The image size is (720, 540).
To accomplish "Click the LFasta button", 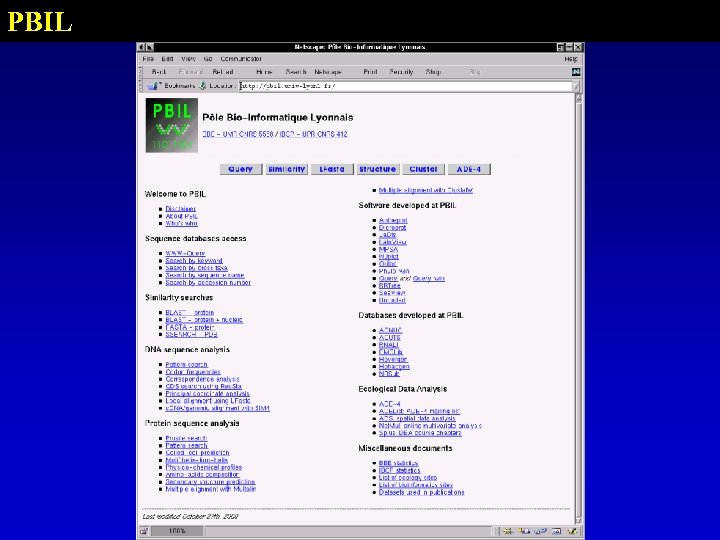I will tap(332, 169).
